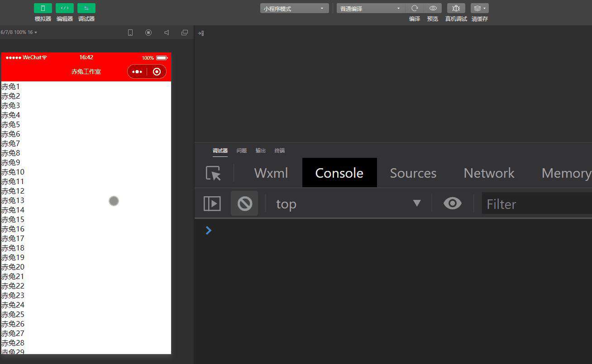
Task: Open the device and zoom selector dropdown
Action: (x=19, y=33)
